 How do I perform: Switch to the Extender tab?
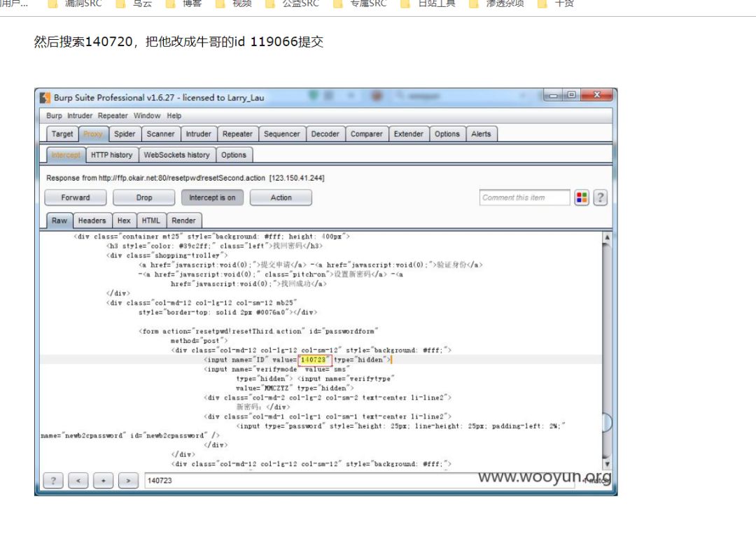(x=408, y=134)
